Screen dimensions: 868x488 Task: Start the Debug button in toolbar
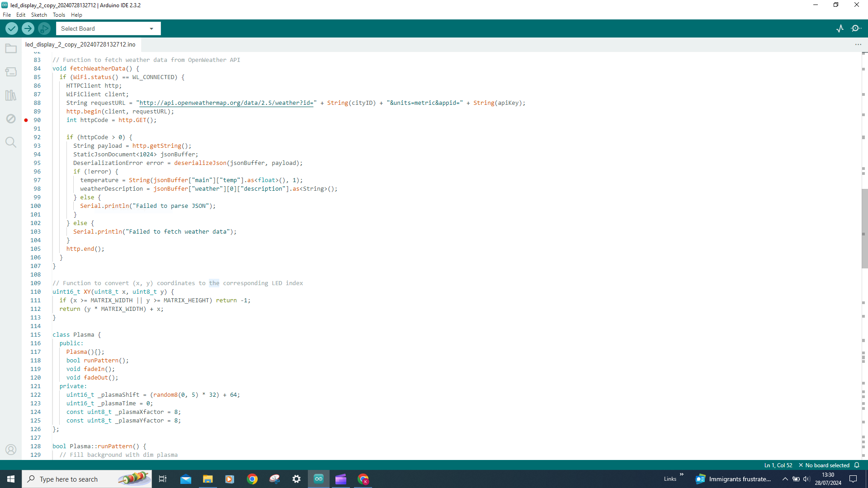(x=44, y=28)
